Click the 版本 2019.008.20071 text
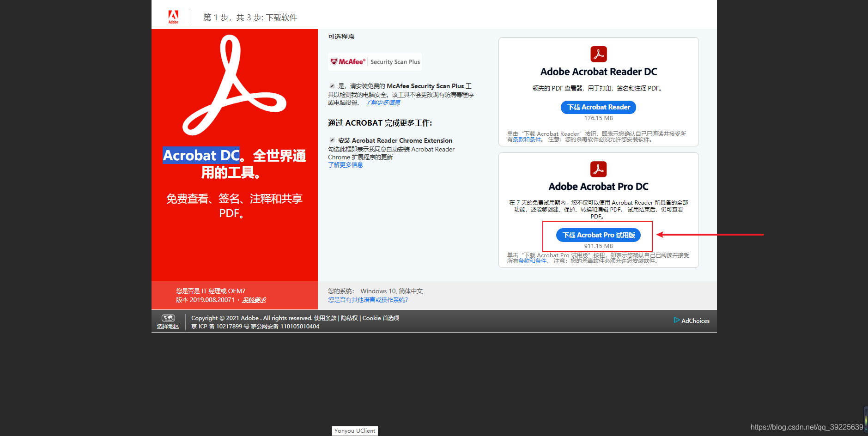The image size is (868, 436). (x=205, y=300)
